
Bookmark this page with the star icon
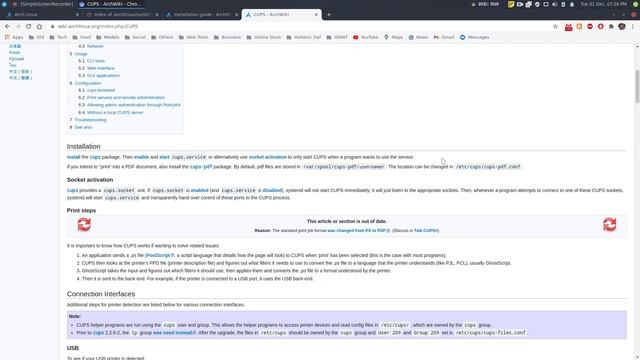point(555,26)
